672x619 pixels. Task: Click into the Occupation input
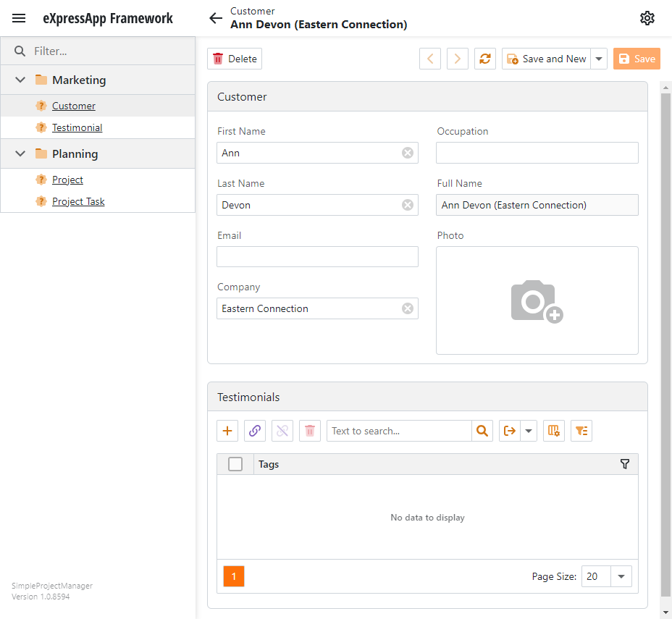tap(537, 153)
